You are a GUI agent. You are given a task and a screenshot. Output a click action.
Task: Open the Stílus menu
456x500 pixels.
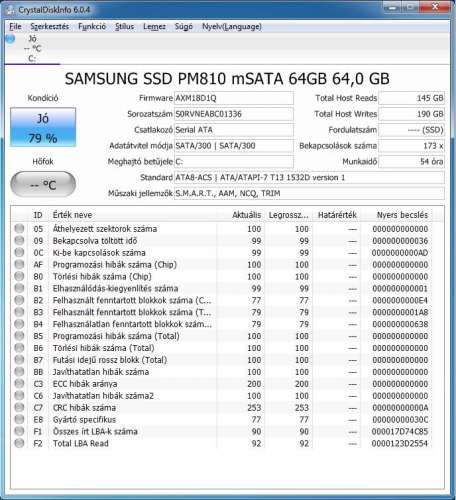(124, 26)
